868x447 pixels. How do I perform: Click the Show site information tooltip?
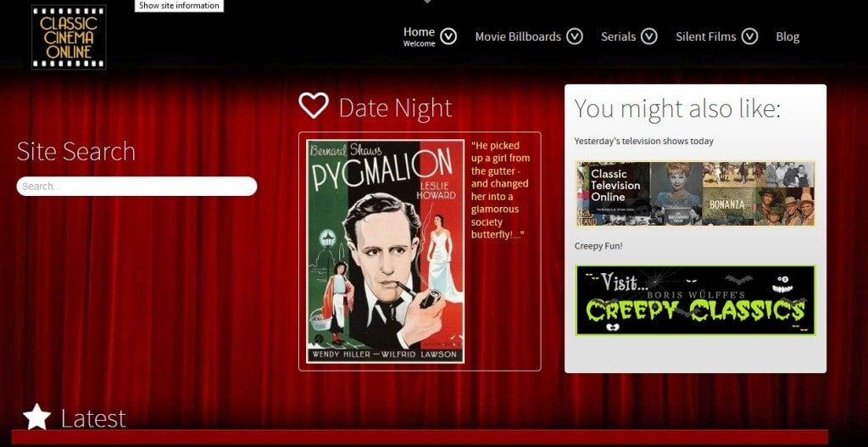[179, 6]
